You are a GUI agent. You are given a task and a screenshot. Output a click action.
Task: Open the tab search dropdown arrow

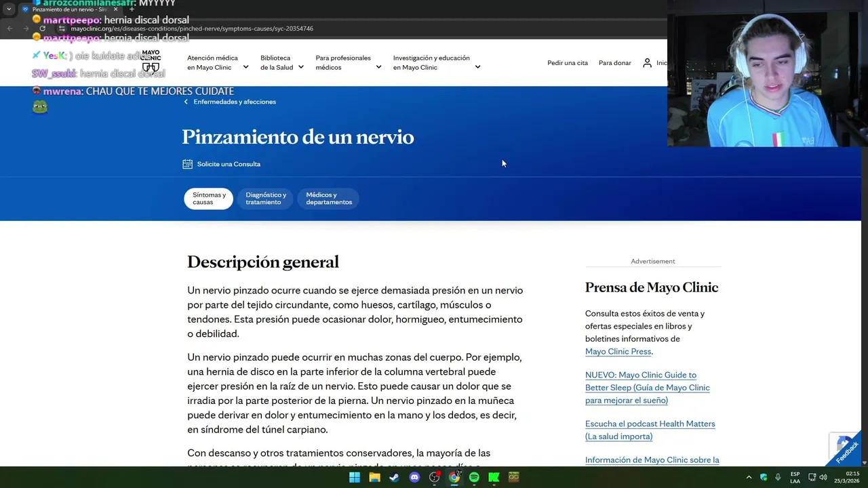pos(9,9)
